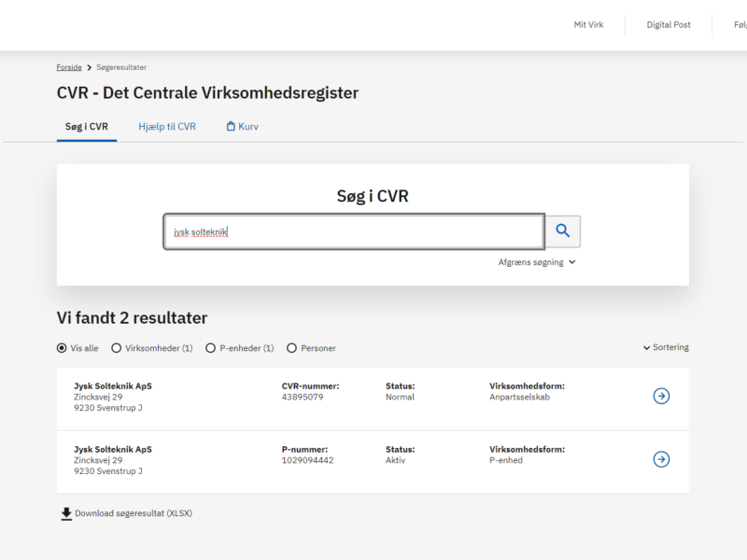
Task: Expand Afgræns søgning options
Action: click(537, 262)
